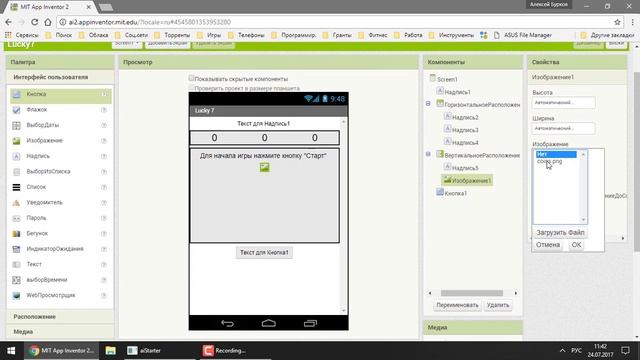Expand the Медиа palette section

coord(60,332)
